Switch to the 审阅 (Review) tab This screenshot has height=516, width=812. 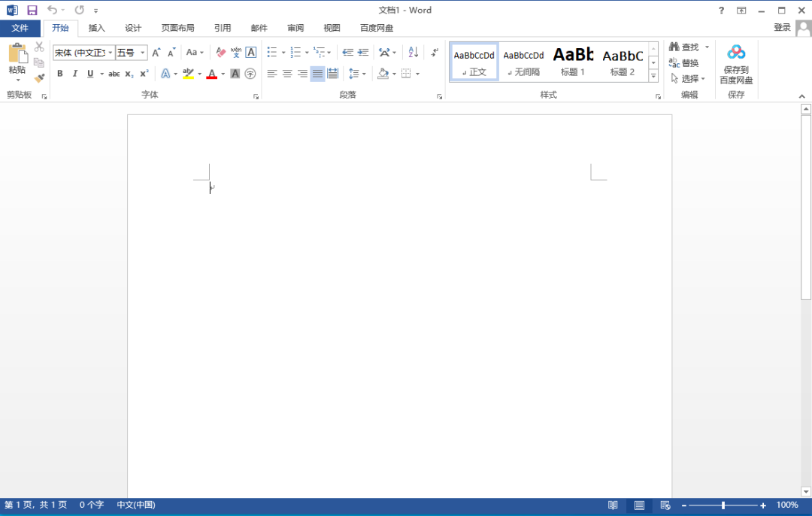pyautogui.click(x=295, y=28)
